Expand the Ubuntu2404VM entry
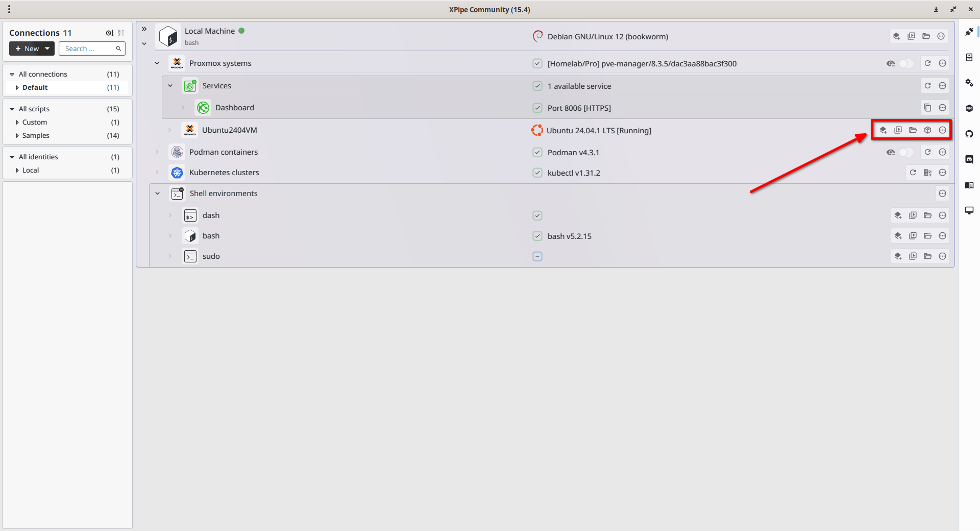 tap(170, 130)
